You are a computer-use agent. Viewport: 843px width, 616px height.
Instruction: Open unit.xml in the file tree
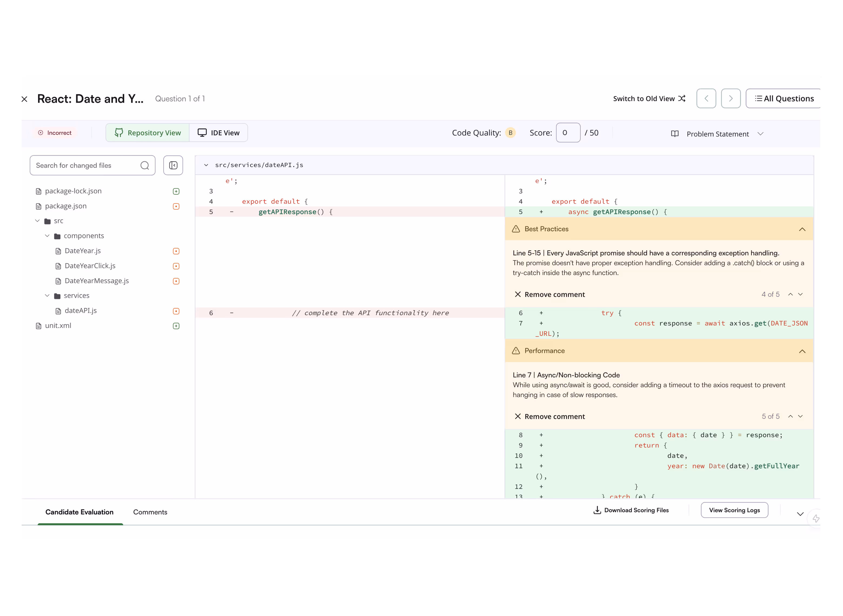click(58, 326)
